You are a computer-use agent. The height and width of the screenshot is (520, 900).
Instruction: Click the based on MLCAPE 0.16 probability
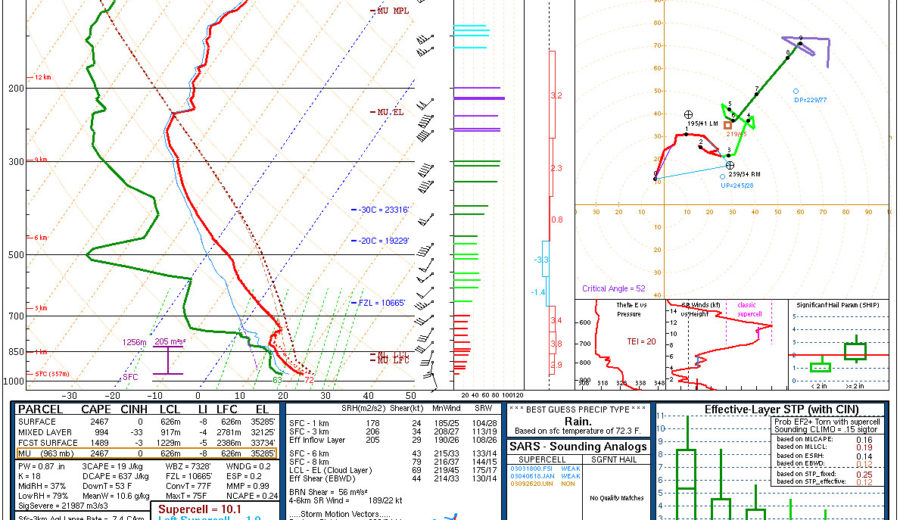(824, 440)
